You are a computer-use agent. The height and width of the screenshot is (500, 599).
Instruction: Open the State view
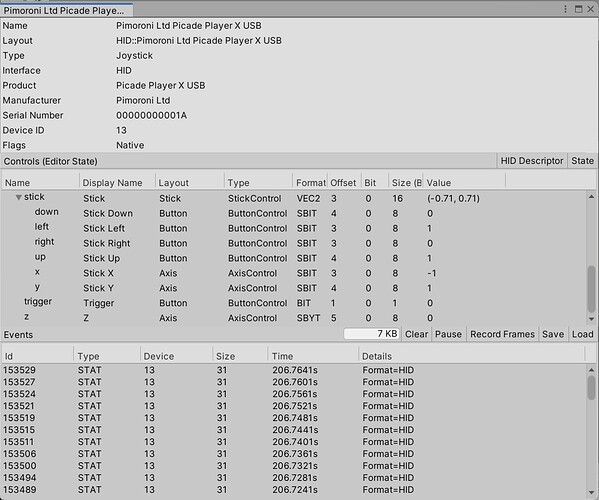tap(583, 161)
